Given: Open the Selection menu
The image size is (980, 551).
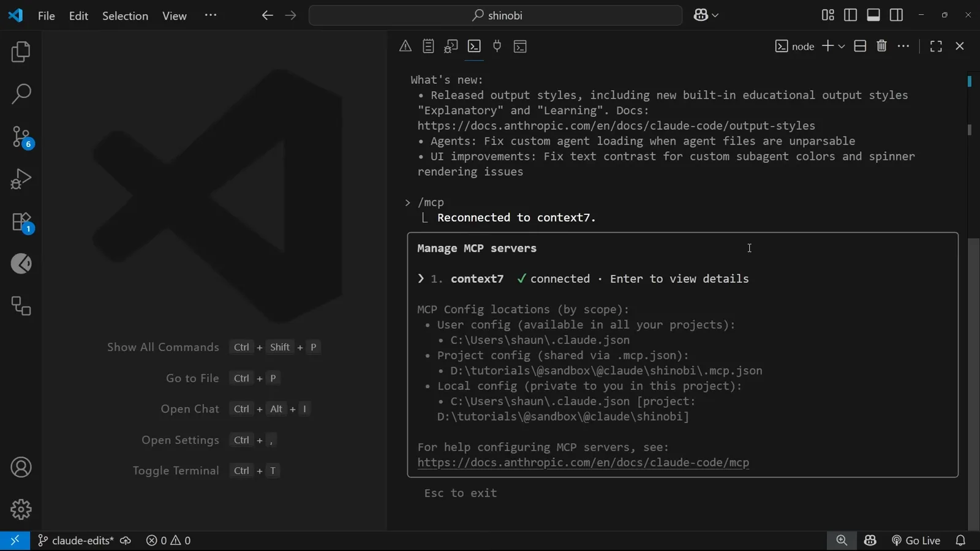Looking at the screenshot, I should [125, 16].
